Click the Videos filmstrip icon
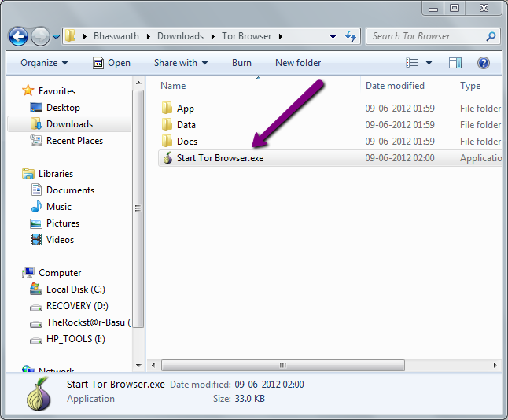 pyautogui.click(x=36, y=239)
